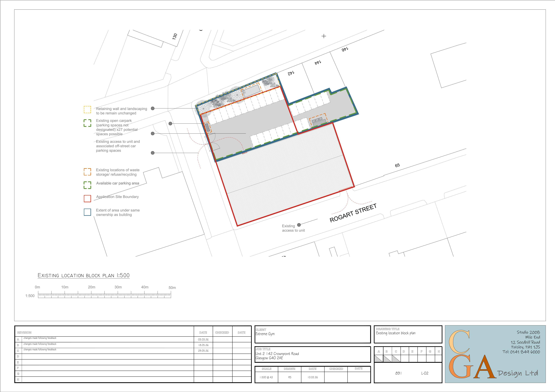Screen dimensions: 555x392
Task: Click the red Application Site Boundary legend square
Action: tap(87, 199)
